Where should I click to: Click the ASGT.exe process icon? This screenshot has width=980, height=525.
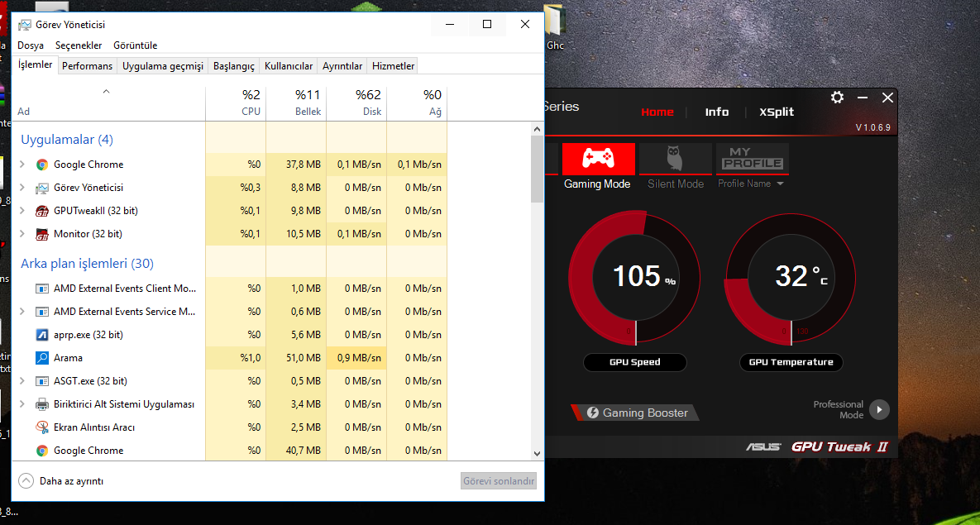42,380
